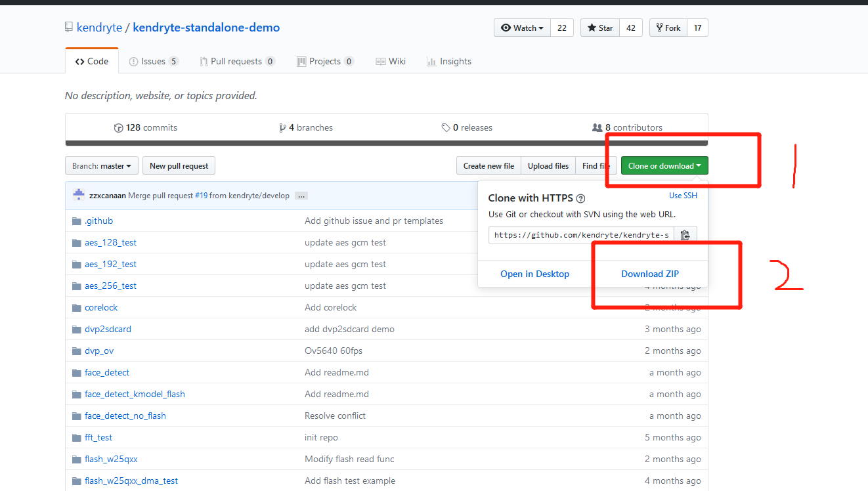Click the New pull request button

[x=179, y=166]
